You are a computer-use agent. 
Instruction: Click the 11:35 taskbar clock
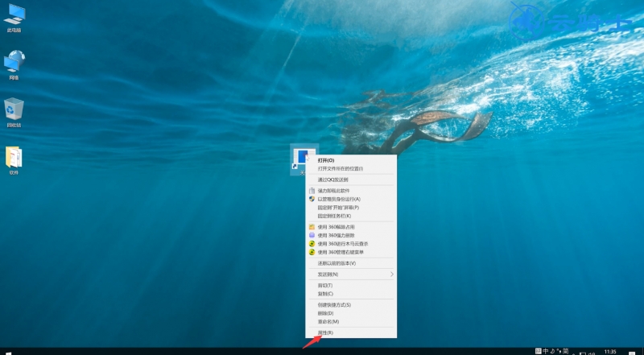click(610, 352)
